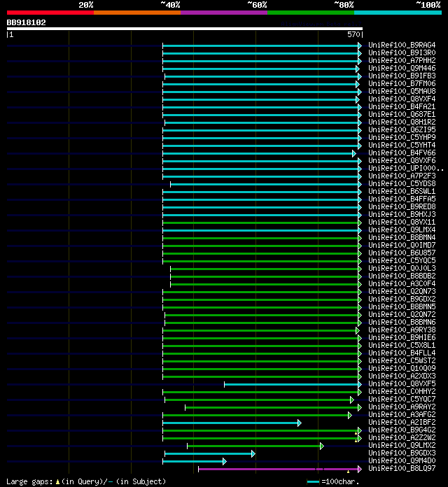
Task: Select label UniRef100_Q687E1
Action: coord(402,114)
